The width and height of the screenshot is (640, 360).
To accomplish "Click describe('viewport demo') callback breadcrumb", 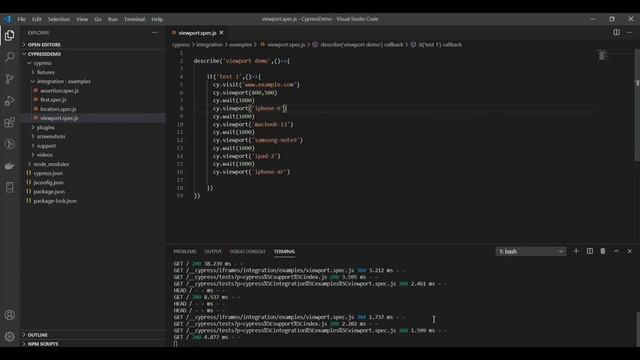I will [x=358, y=44].
